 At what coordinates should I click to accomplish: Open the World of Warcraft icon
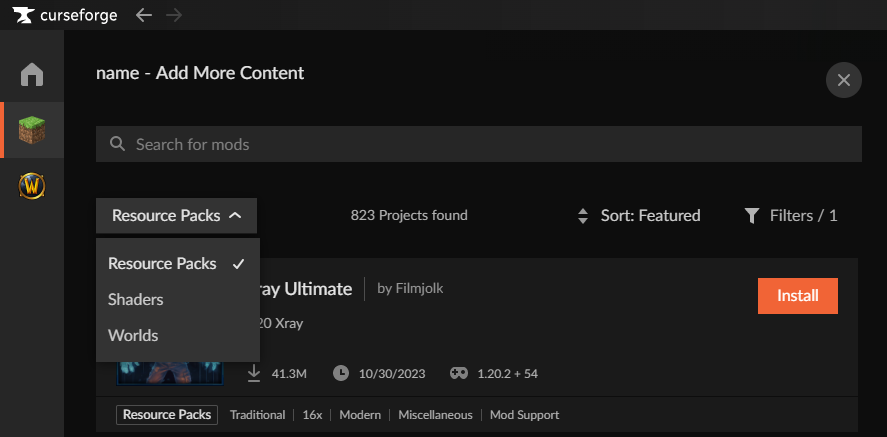[32, 185]
